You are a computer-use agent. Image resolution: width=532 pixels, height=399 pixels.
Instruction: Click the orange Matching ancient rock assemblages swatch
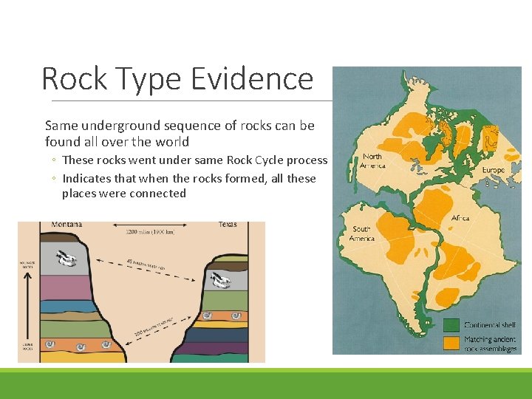(451, 343)
